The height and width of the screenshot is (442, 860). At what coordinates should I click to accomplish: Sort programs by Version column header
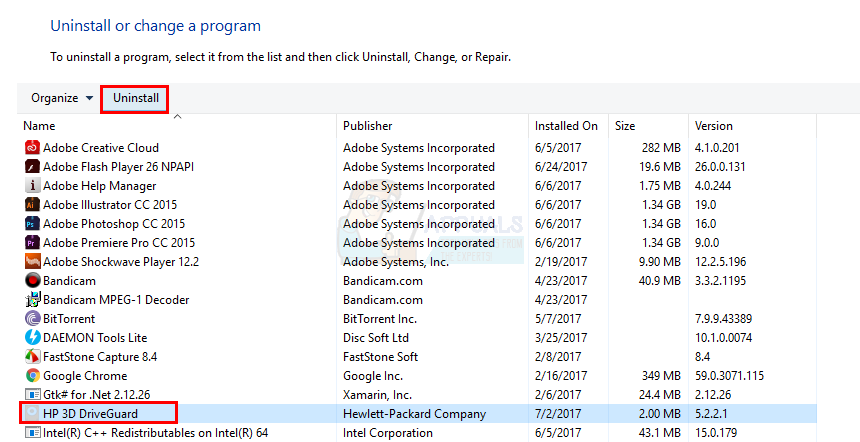pos(714,126)
